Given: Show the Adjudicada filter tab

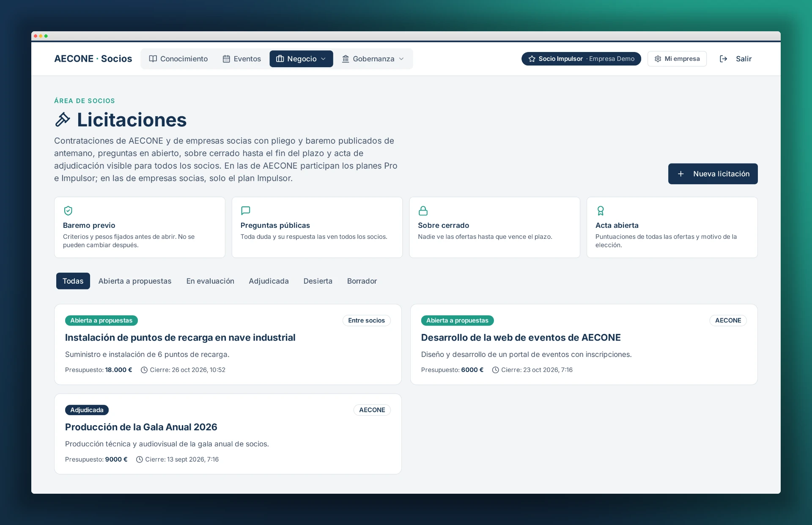Looking at the screenshot, I should tap(269, 281).
